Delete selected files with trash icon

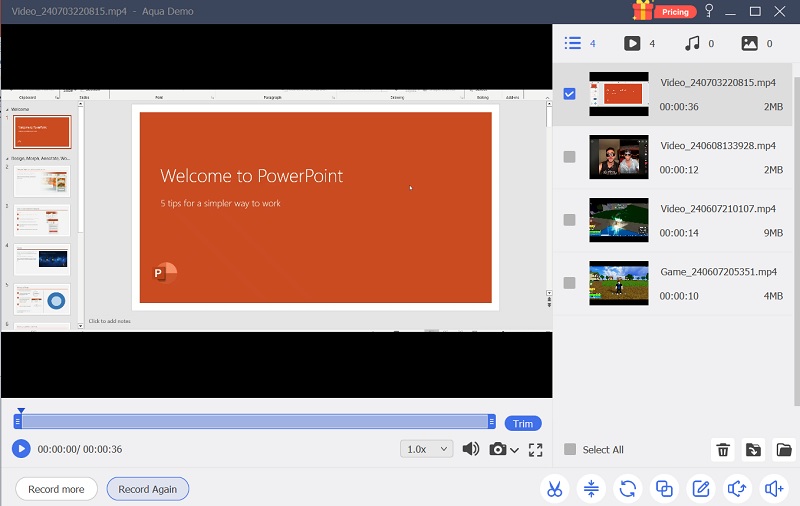[x=723, y=450]
